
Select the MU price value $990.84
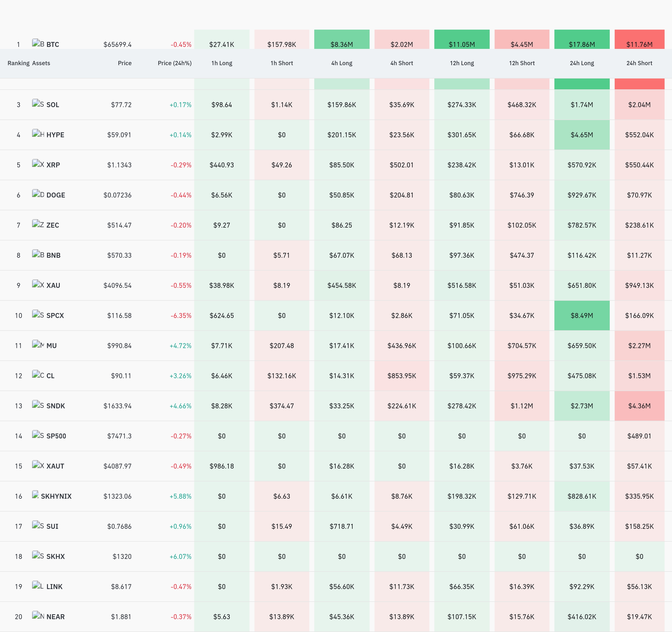pyautogui.click(x=119, y=346)
